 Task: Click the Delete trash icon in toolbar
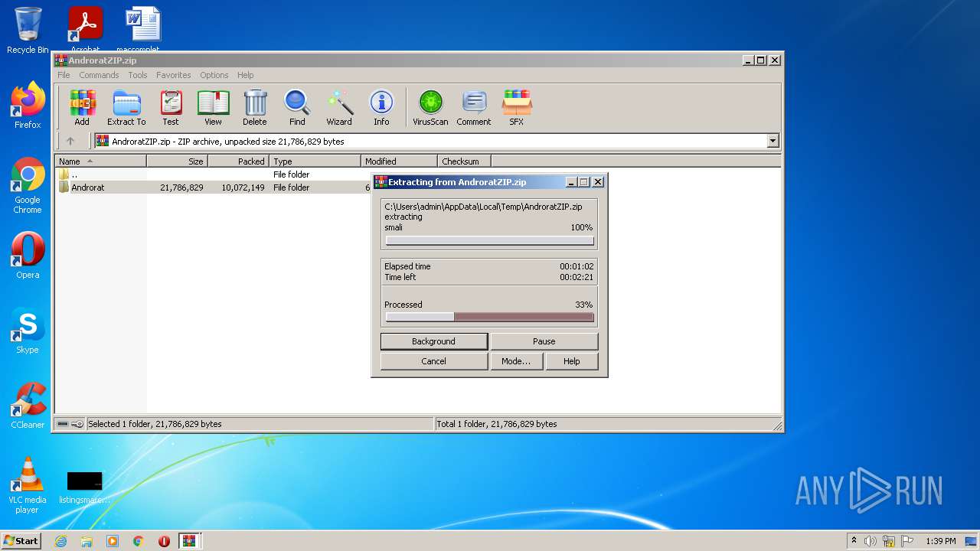point(255,107)
